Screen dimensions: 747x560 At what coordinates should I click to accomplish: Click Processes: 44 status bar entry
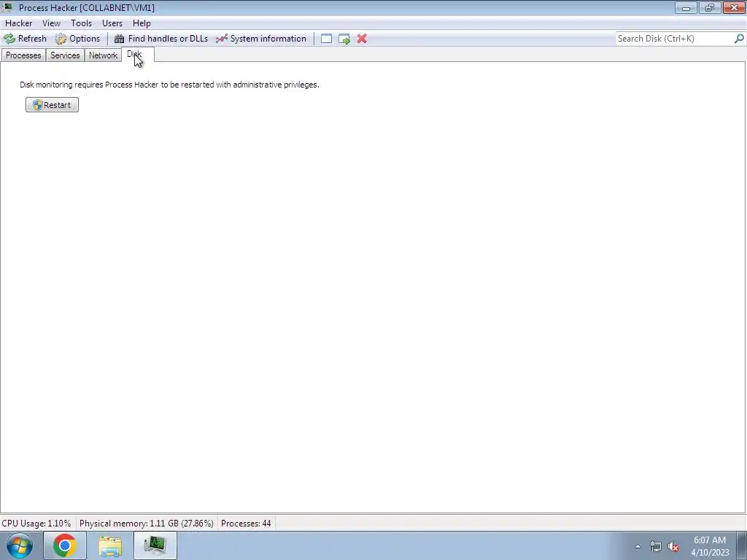pos(246,524)
